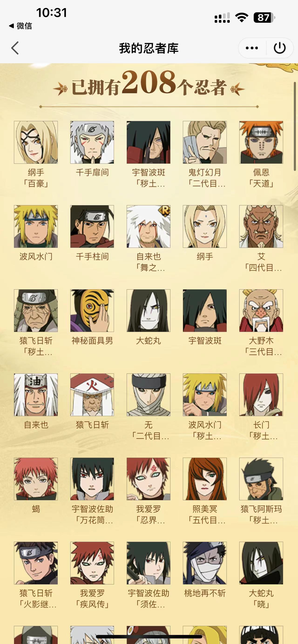This screenshot has width=298, height=644.
Task: Select 自来也 portrait with R badge
Action: (x=148, y=227)
